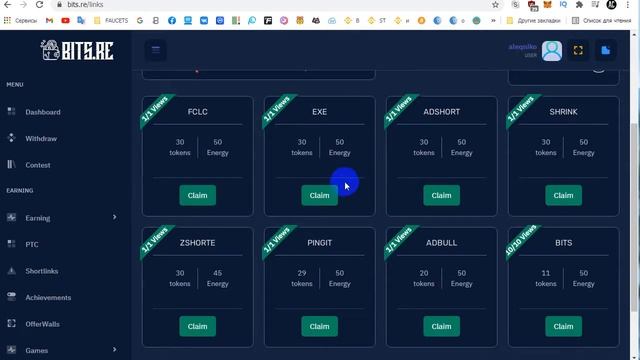Open PTC section in sidebar
Image resolution: width=640 pixels, height=360 pixels.
32,244
